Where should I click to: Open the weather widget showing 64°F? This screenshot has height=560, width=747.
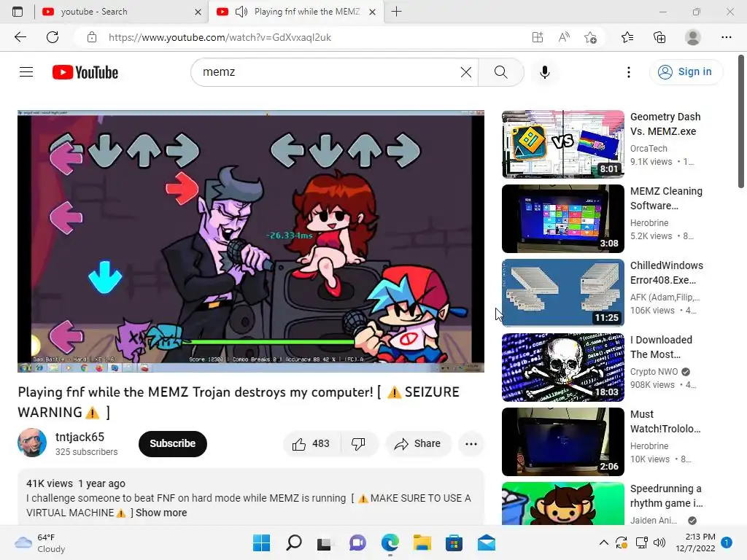pyautogui.click(x=39, y=542)
